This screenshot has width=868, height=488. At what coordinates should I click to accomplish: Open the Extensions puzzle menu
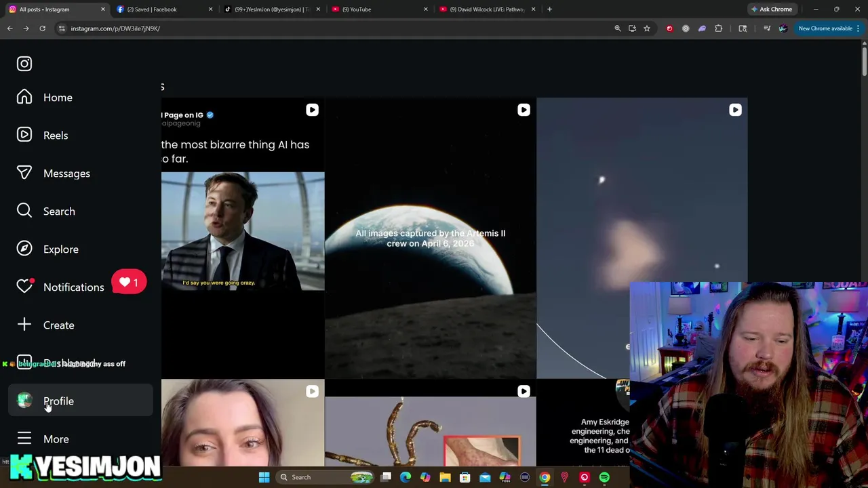click(x=719, y=28)
